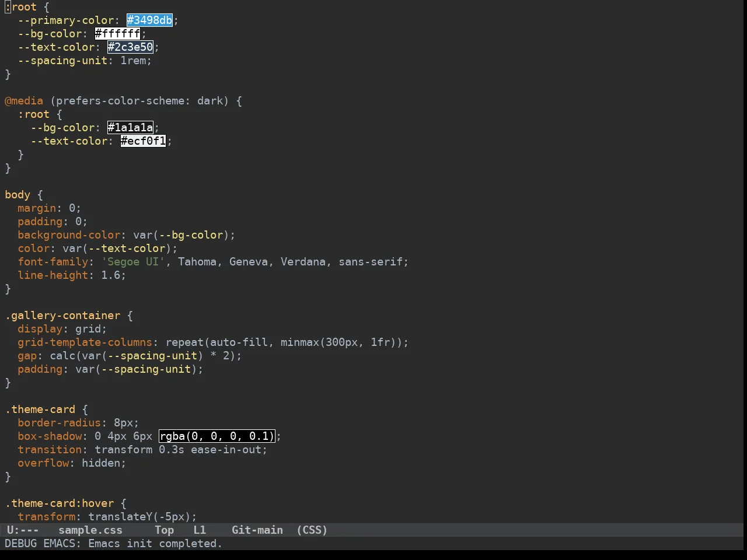Click the rgba(0, 0, 0, 0.1) shadow color
The width and height of the screenshot is (747, 560).
(x=217, y=436)
